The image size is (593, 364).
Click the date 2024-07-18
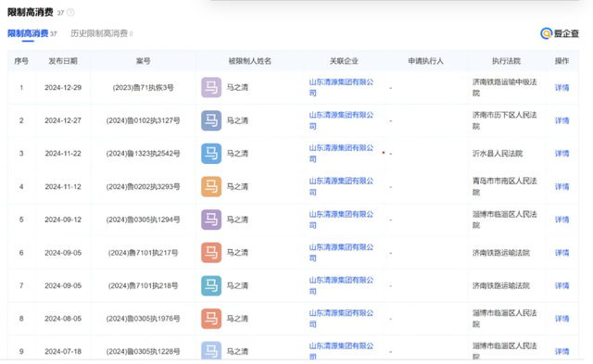coord(63,352)
